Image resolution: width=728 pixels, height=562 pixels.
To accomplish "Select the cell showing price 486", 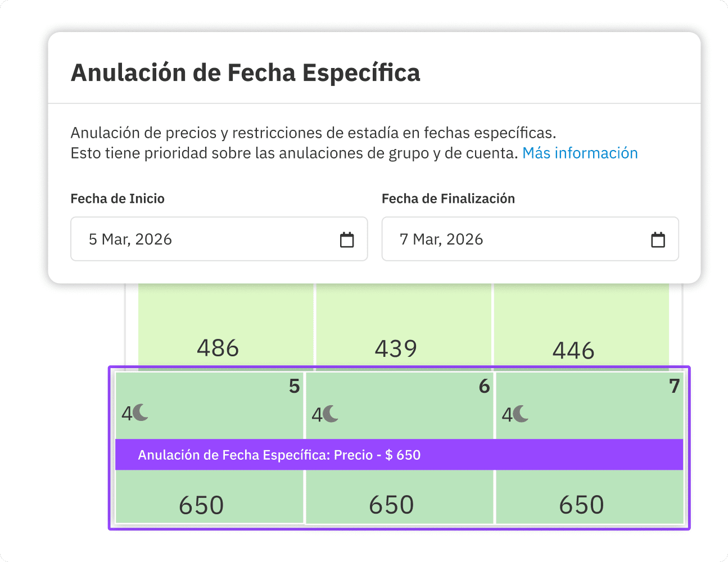I will pyautogui.click(x=218, y=347).
